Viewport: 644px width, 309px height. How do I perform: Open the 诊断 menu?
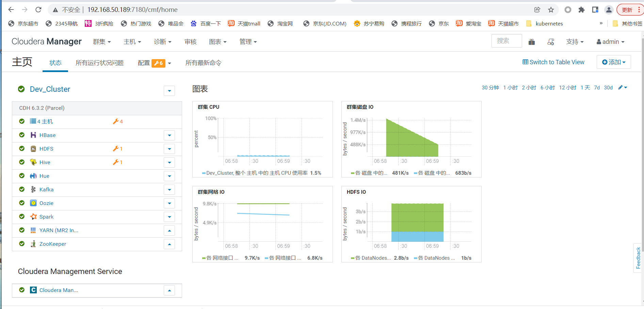tap(163, 42)
